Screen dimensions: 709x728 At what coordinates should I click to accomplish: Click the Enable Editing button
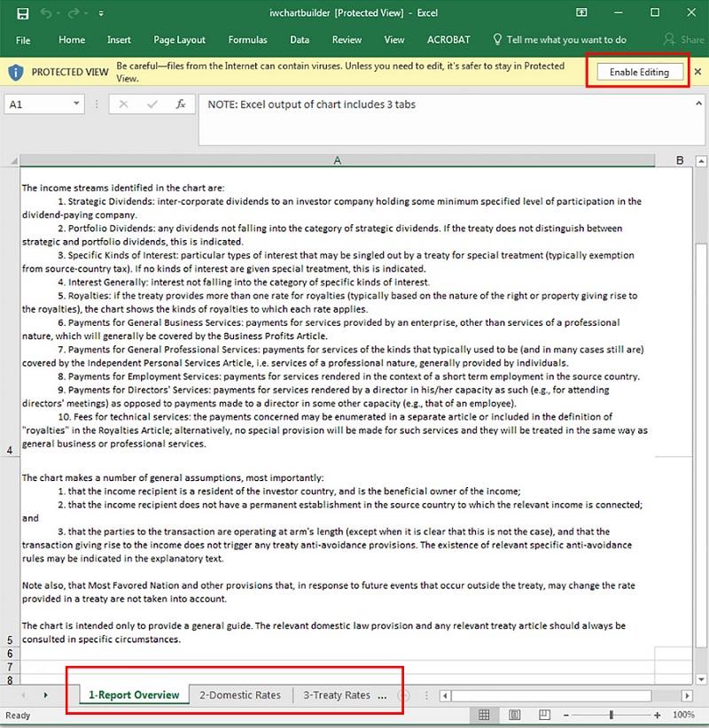(638, 72)
